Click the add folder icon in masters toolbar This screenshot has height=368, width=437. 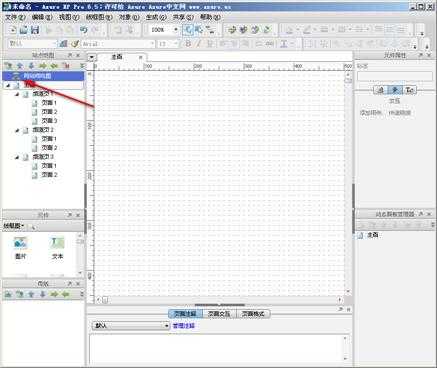20,294
